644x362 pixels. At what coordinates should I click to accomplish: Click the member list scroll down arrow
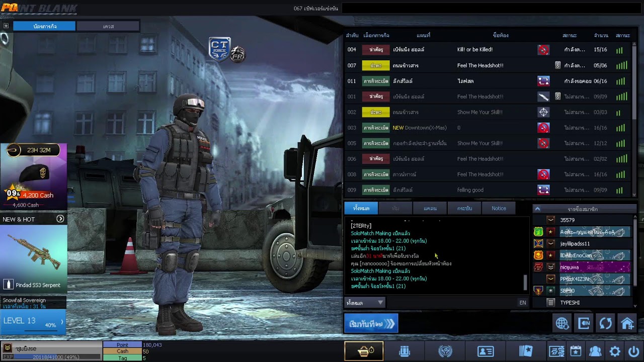point(635,305)
